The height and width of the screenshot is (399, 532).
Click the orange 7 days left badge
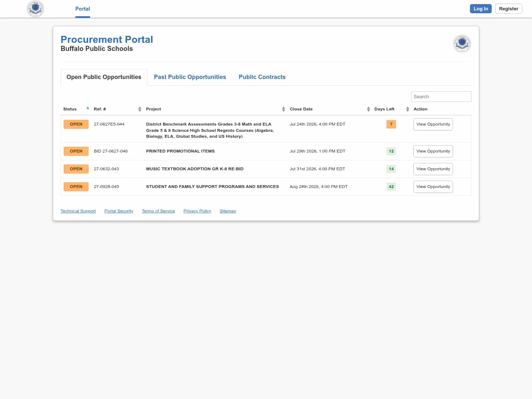tap(391, 124)
